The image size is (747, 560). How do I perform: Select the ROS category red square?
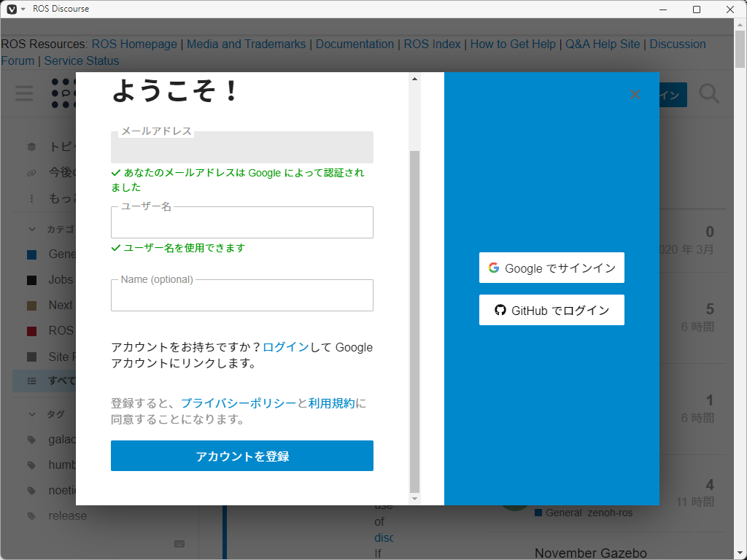(x=32, y=332)
